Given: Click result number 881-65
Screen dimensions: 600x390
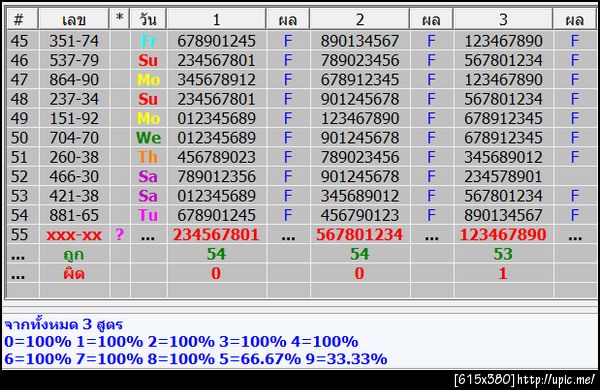Looking at the screenshot, I should 74,215.
